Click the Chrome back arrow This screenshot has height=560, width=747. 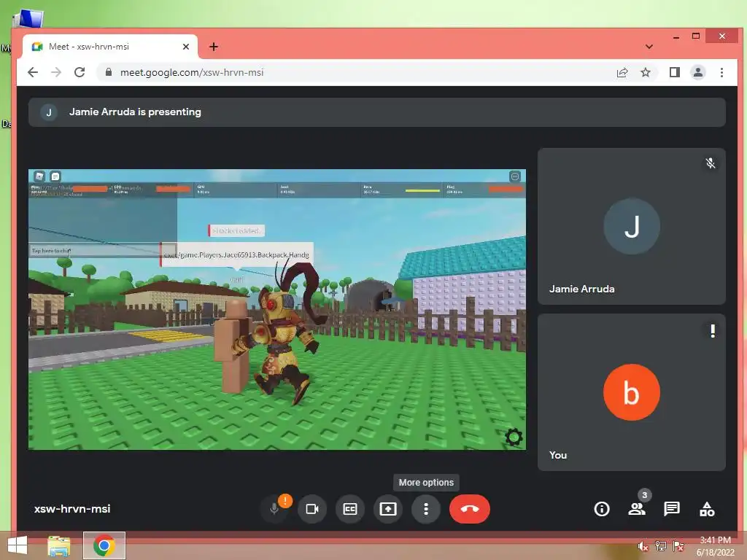coord(32,72)
